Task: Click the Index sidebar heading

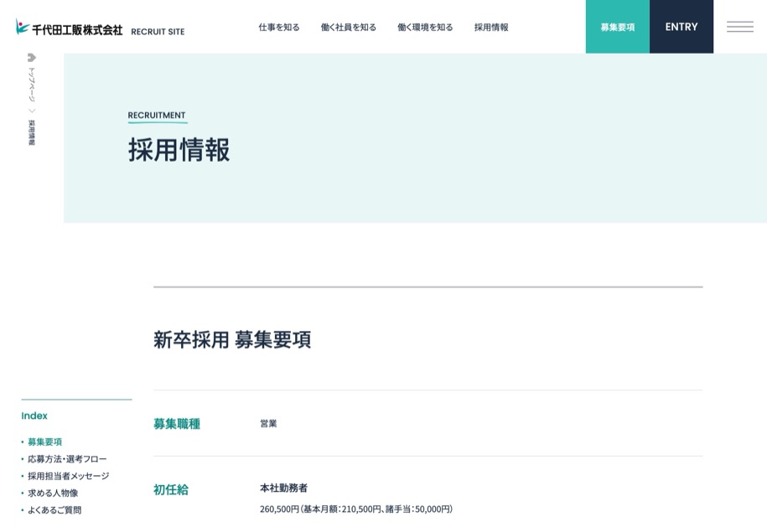Action: pyautogui.click(x=34, y=416)
